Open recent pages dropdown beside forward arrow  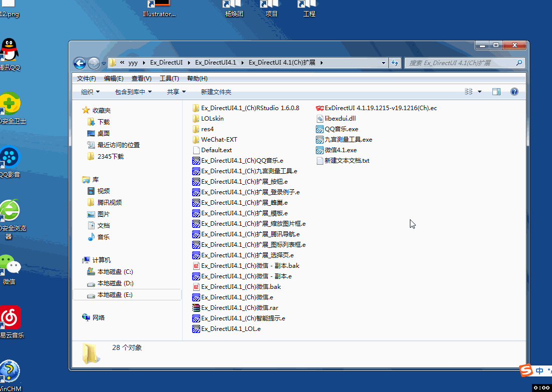(x=104, y=64)
